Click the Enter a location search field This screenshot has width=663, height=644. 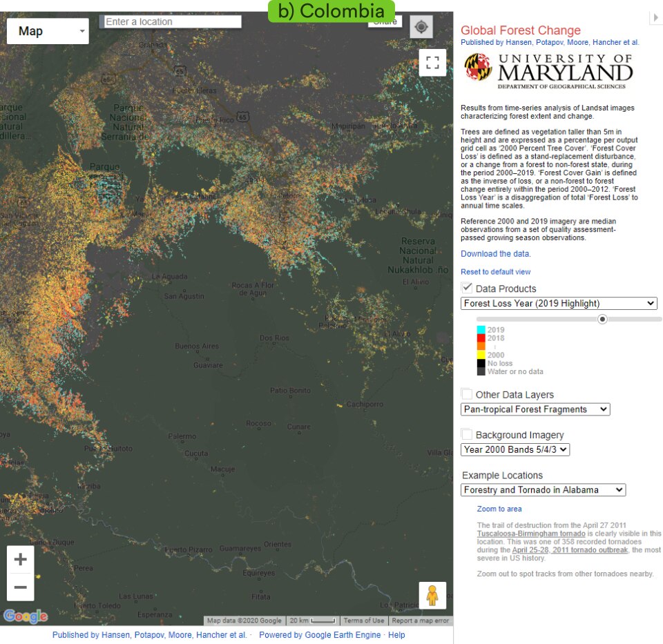point(172,21)
